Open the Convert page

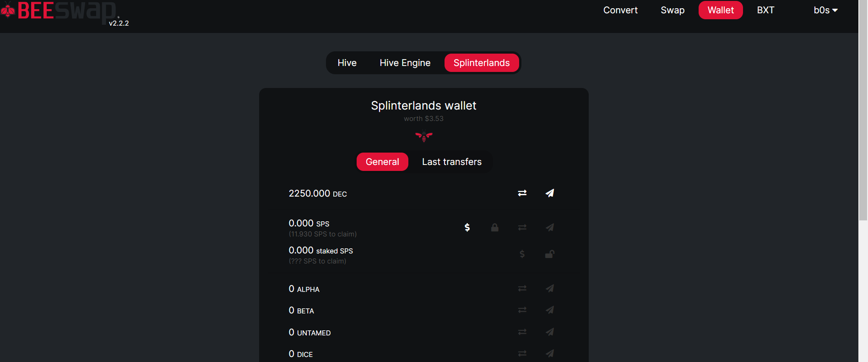click(x=620, y=10)
